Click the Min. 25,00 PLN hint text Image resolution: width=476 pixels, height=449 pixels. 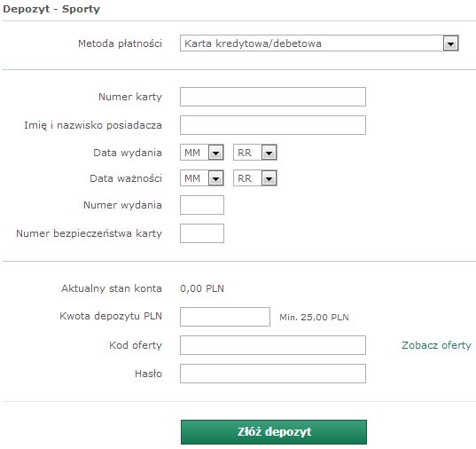[314, 318]
